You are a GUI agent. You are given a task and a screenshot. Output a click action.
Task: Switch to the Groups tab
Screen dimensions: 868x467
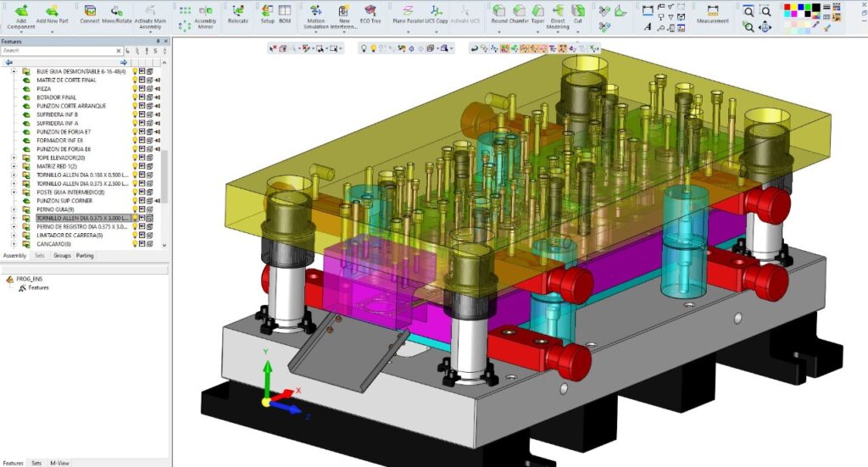pos(62,256)
